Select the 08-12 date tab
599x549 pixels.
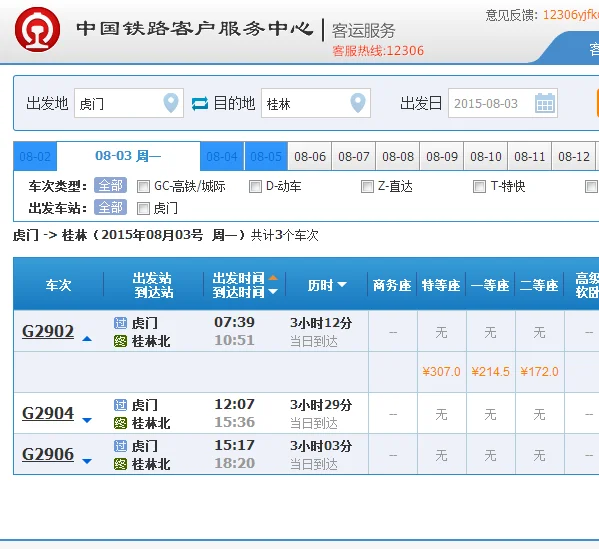(573, 156)
